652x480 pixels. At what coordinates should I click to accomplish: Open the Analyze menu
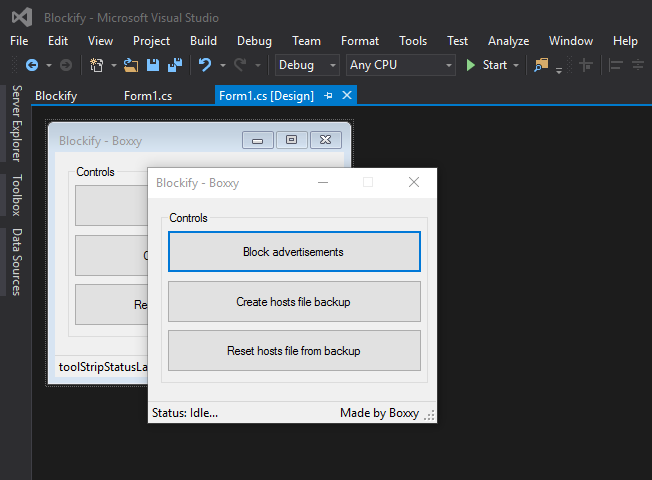coord(509,41)
